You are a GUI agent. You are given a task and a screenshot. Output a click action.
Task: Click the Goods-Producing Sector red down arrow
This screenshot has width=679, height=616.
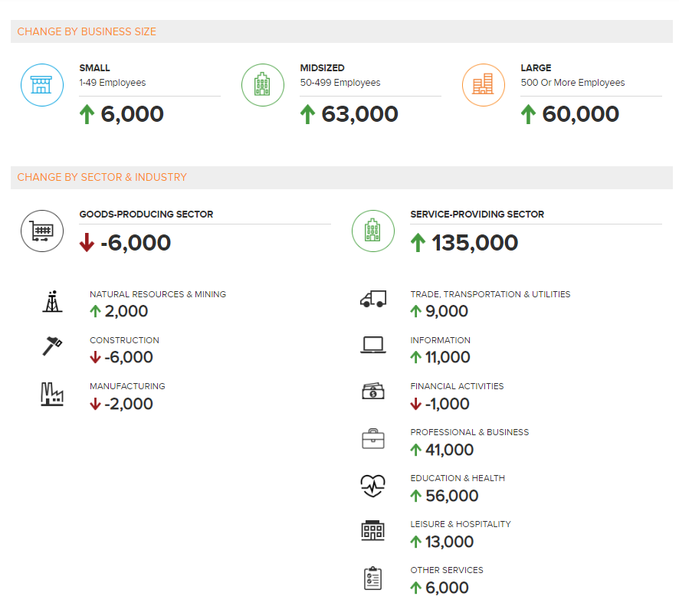coord(87,243)
